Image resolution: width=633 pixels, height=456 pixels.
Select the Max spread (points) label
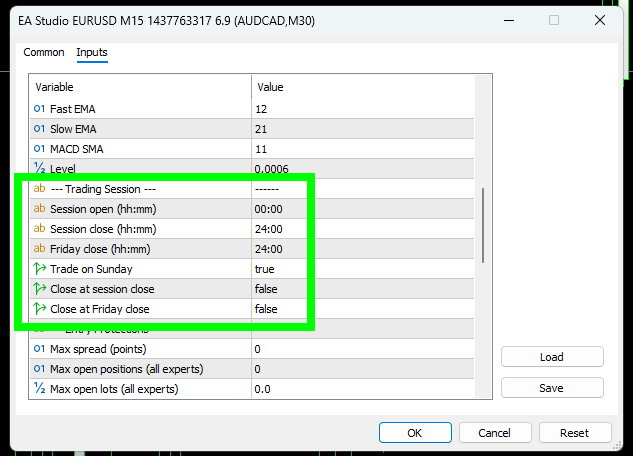(98, 349)
